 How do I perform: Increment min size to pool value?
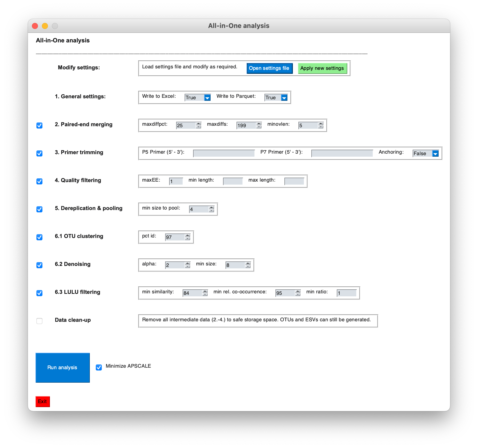click(211, 208)
